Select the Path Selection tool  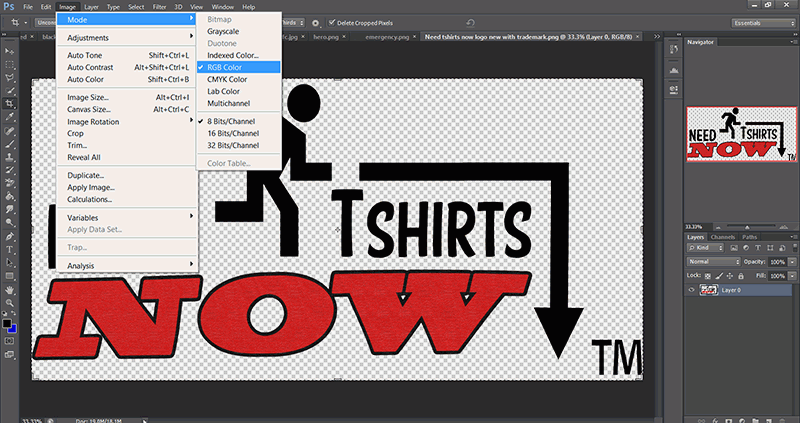click(x=10, y=263)
